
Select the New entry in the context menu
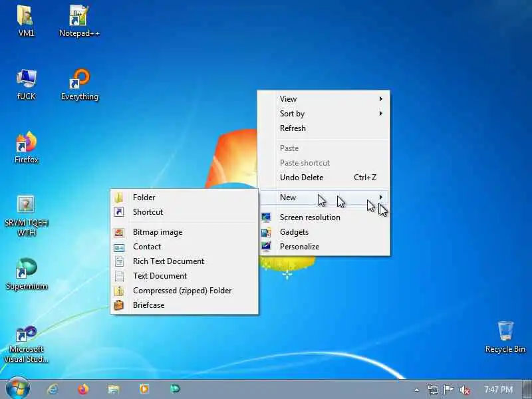[323, 198]
